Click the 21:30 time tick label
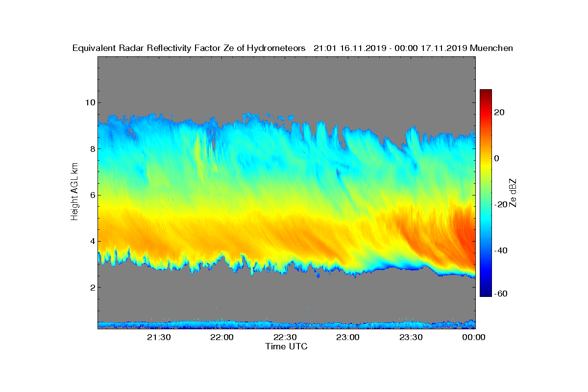 pyautogui.click(x=159, y=337)
